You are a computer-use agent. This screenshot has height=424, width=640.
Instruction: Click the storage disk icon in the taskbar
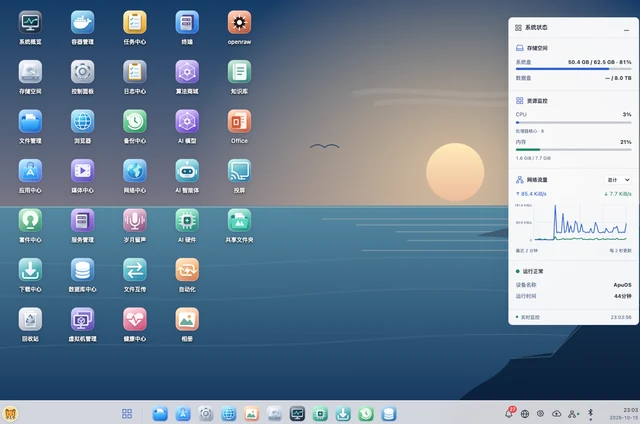pyautogui.click(x=274, y=414)
